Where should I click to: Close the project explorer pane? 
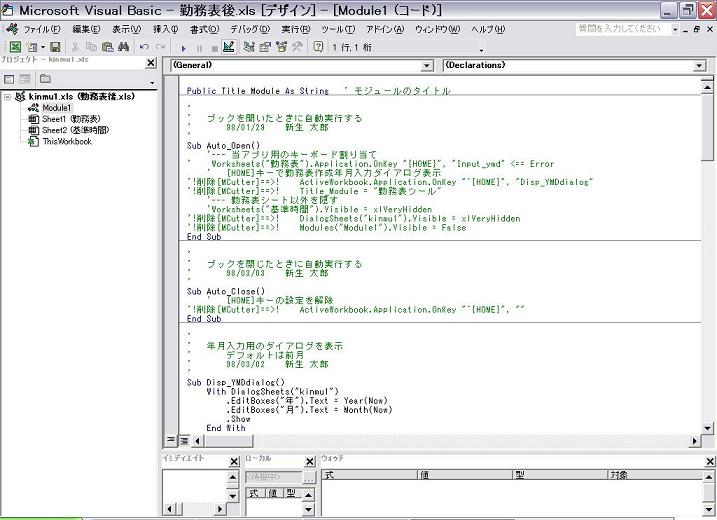pyautogui.click(x=151, y=63)
